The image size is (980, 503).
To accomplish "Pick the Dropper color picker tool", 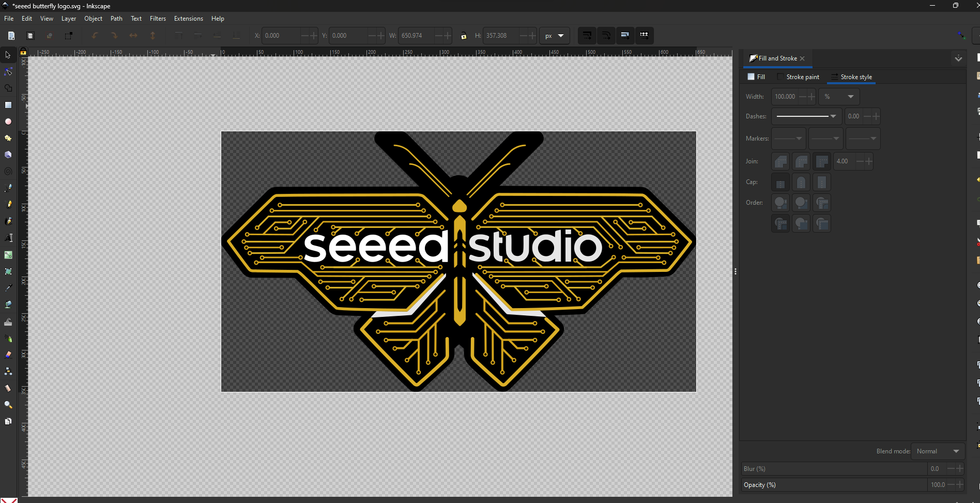I will pos(8,288).
